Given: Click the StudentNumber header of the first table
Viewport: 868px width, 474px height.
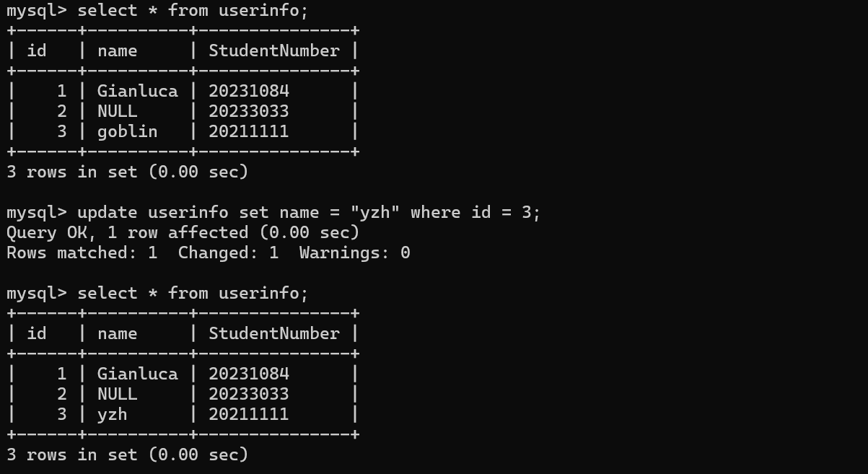Looking at the screenshot, I should coord(273,51).
